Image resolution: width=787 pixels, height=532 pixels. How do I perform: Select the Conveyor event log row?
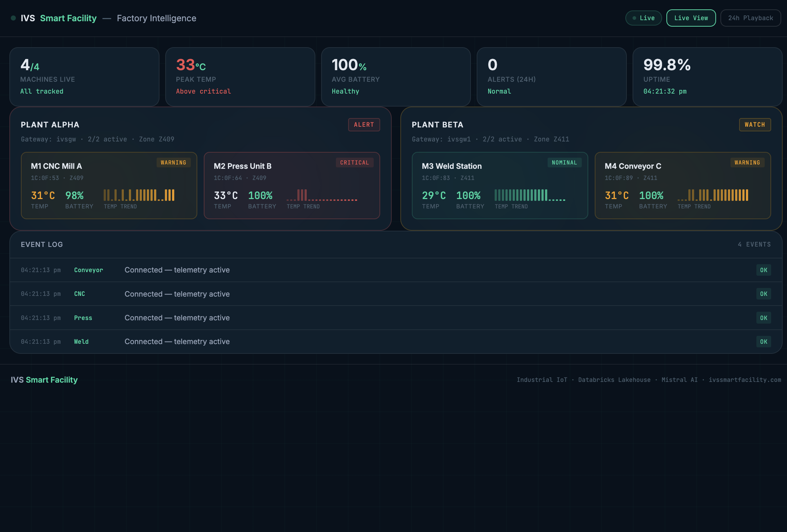(396, 270)
